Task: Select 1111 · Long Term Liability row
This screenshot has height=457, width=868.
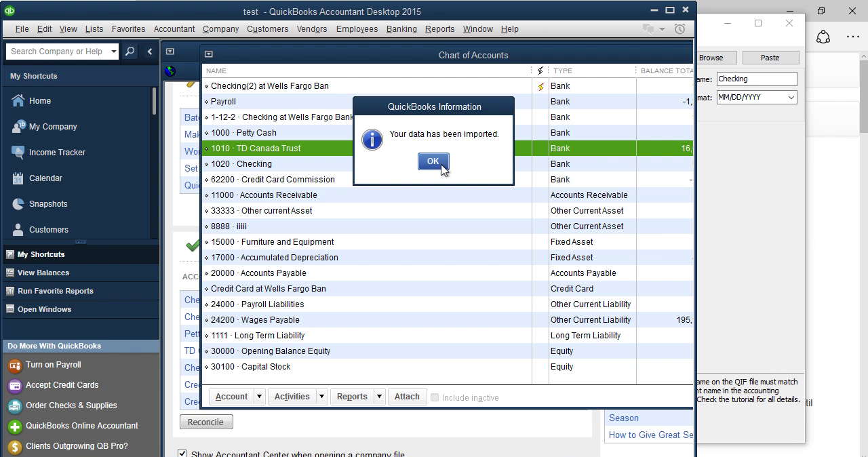Action: point(448,336)
